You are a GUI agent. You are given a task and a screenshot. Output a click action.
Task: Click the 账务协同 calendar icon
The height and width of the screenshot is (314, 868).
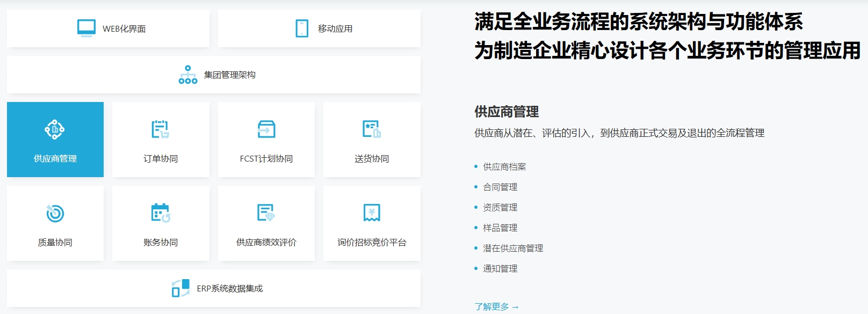click(160, 213)
